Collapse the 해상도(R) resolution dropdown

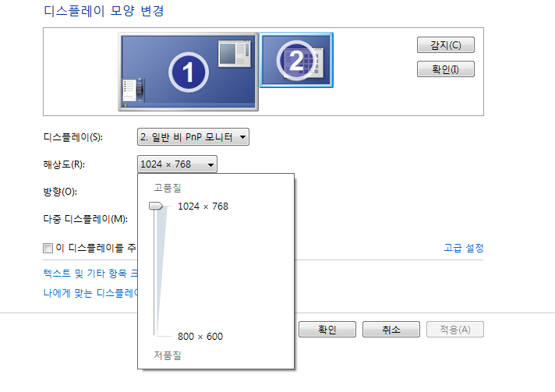pos(177,164)
